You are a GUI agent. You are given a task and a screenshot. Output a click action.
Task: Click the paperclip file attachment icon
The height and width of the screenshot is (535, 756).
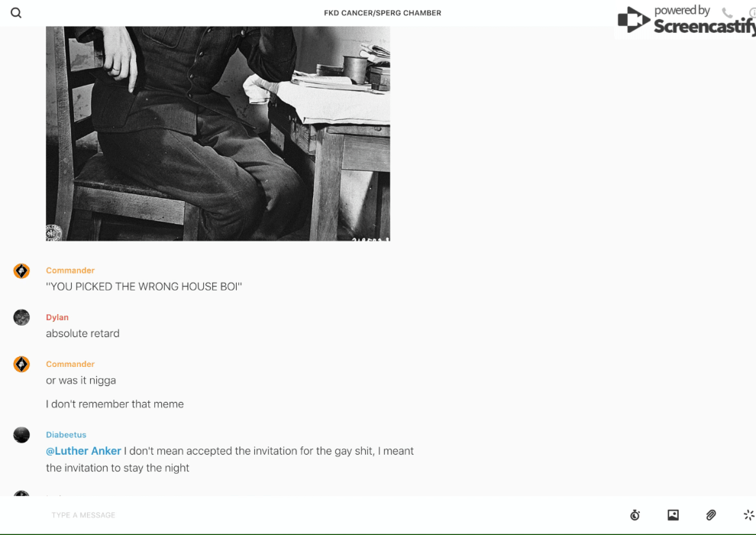pyautogui.click(x=711, y=515)
